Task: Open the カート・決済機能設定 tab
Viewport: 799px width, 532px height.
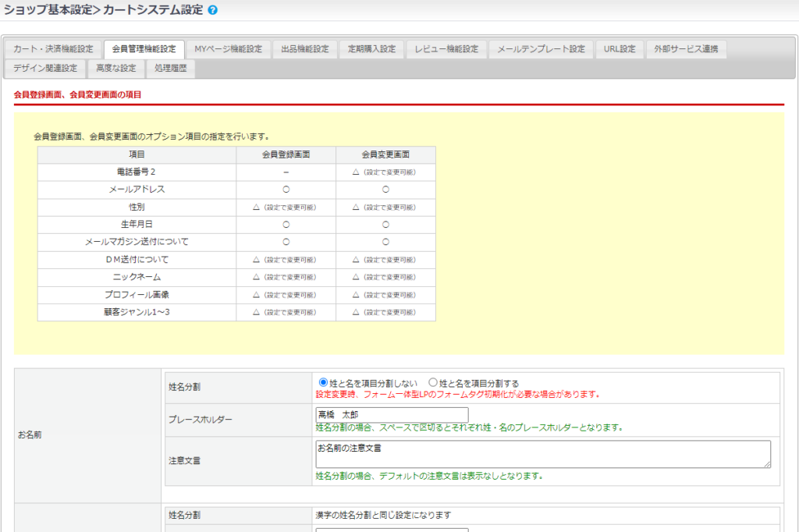Action: 53,49
